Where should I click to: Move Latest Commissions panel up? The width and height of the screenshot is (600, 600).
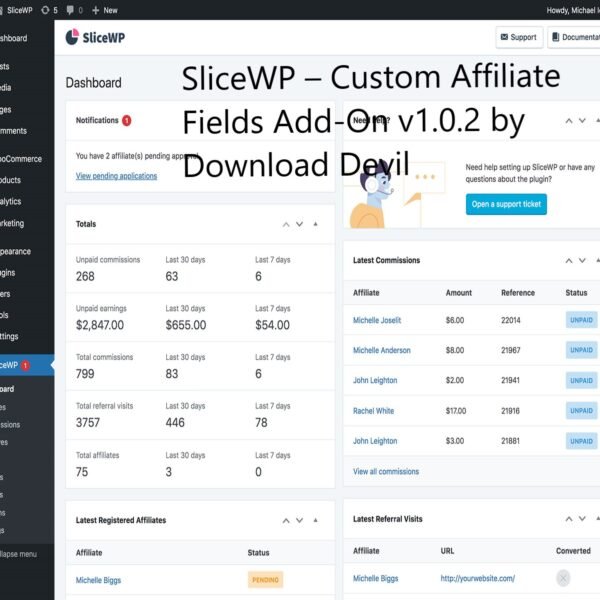pos(569,261)
